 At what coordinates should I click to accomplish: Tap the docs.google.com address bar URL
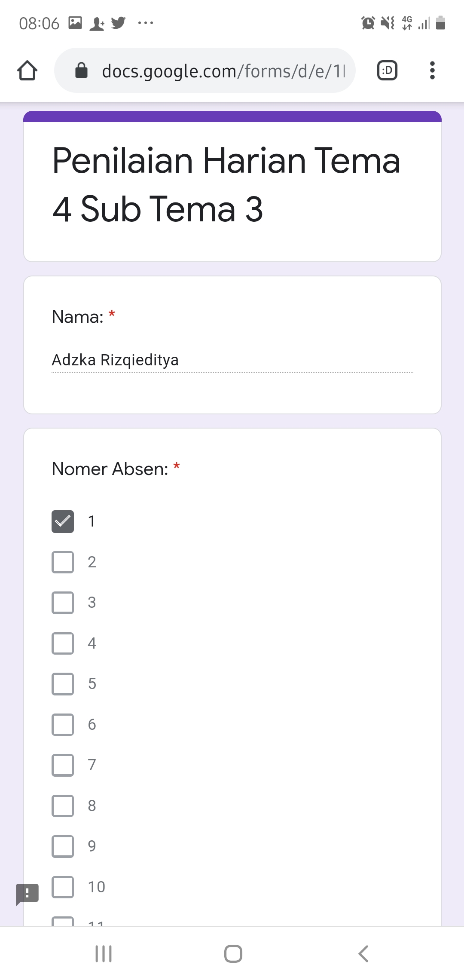pyautogui.click(x=223, y=71)
